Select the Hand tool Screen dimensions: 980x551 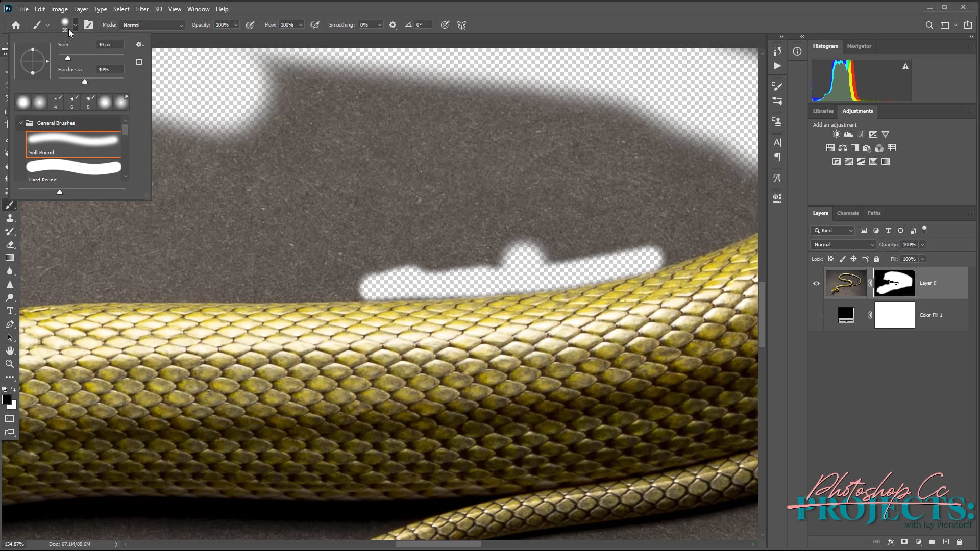(10, 350)
